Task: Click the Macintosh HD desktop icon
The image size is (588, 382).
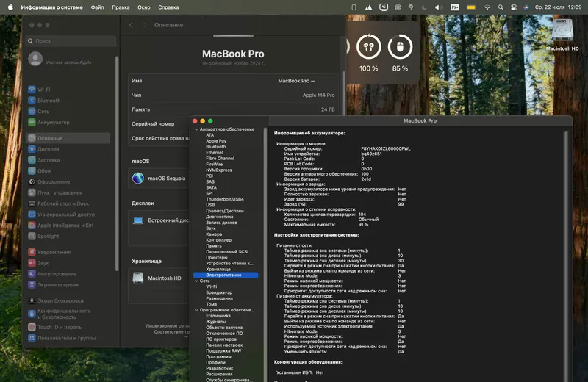Action: pyautogui.click(x=562, y=35)
